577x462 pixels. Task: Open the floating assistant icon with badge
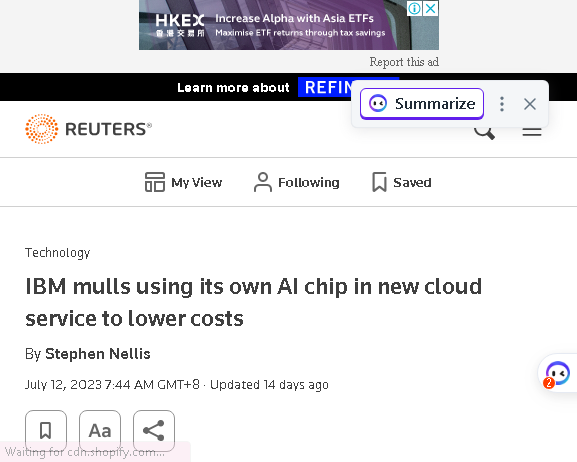[x=557, y=374]
